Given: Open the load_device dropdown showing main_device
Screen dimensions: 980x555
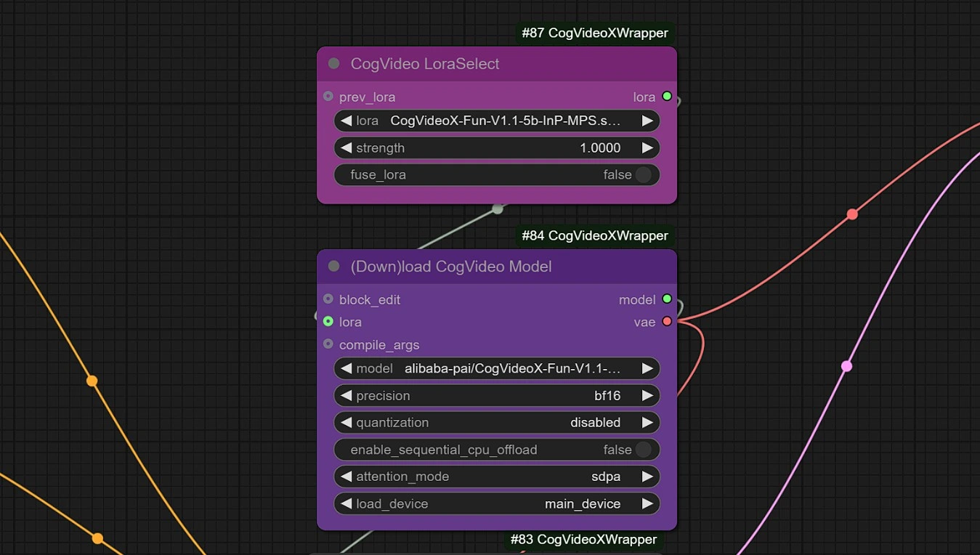Looking at the screenshot, I should click(x=497, y=503).
